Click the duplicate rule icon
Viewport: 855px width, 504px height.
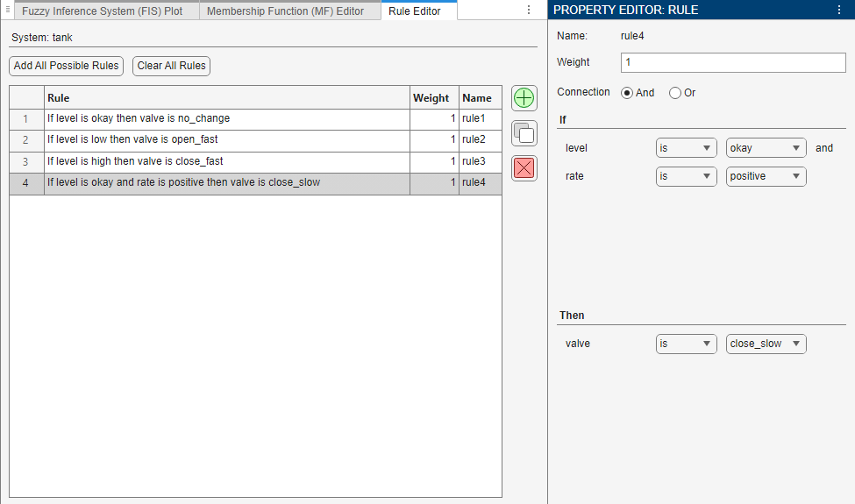(524, 133)
